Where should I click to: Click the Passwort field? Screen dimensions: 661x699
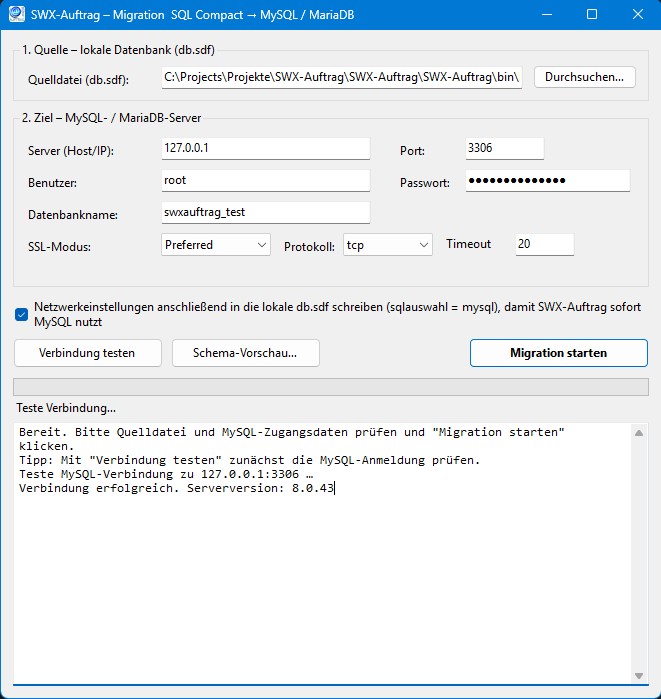548,181
